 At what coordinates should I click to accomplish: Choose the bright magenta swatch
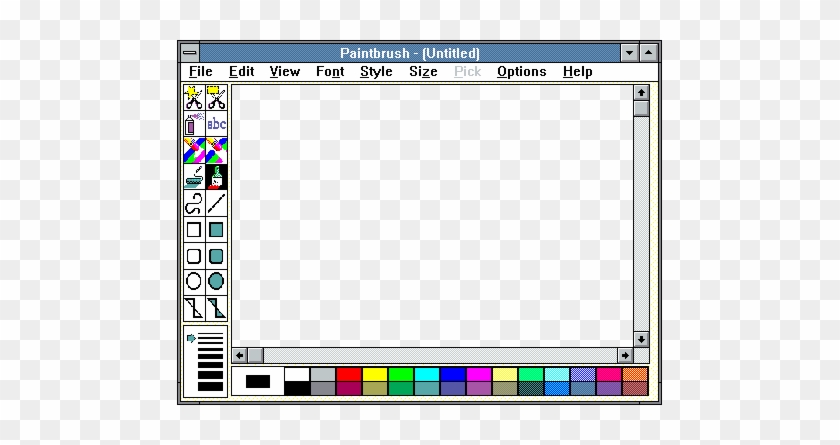pos(479,374)
